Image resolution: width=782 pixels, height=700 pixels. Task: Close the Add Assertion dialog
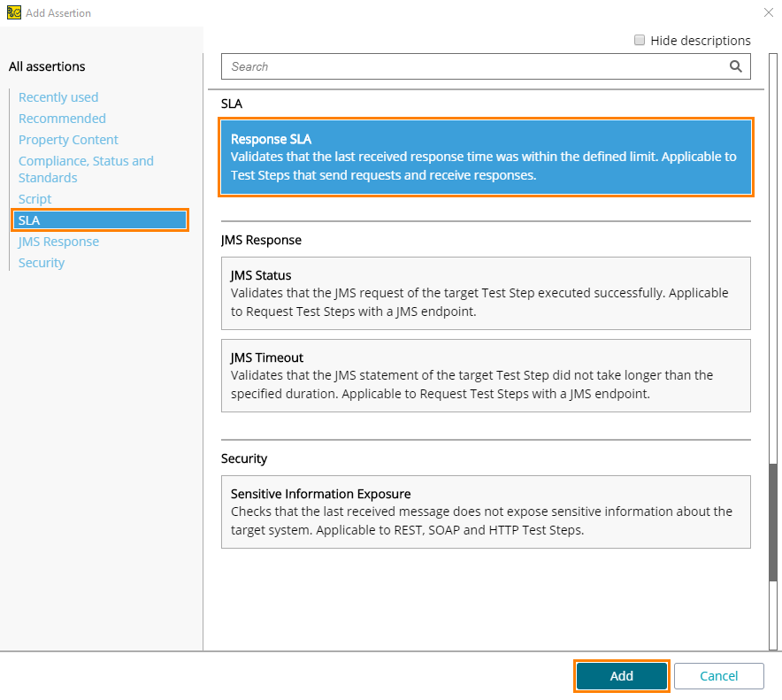tap(768, 12)
